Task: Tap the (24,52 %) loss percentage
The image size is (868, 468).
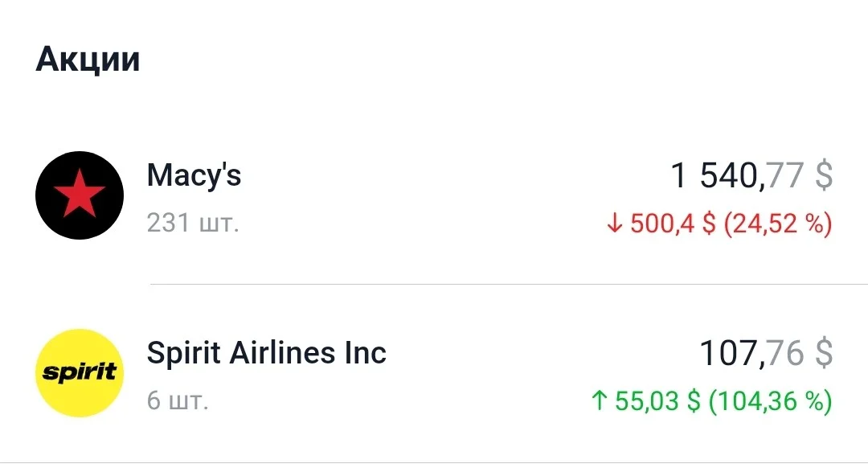Action: (778, 224)
